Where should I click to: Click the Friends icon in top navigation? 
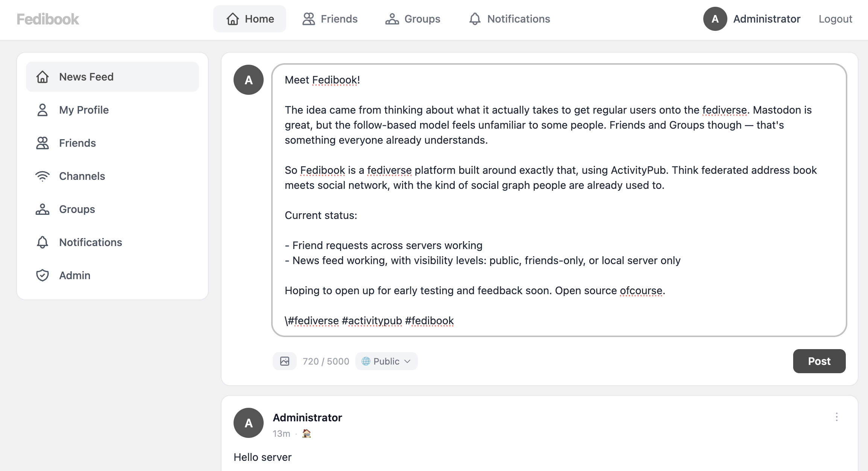(309, 19)
